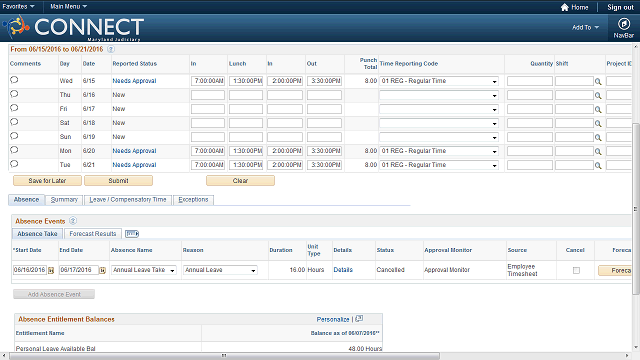
Task: Open comment bubble for Wed 6/15
Action: click(14, 80)
